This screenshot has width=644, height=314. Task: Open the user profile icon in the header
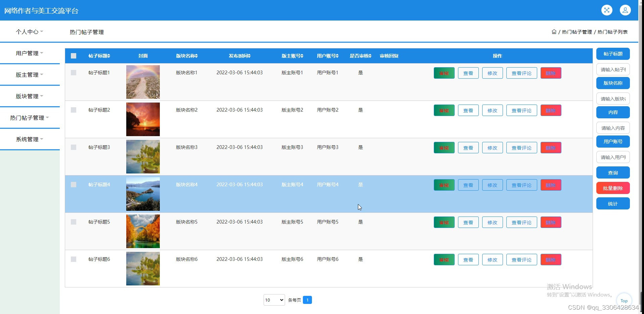(x=625, y=10)
